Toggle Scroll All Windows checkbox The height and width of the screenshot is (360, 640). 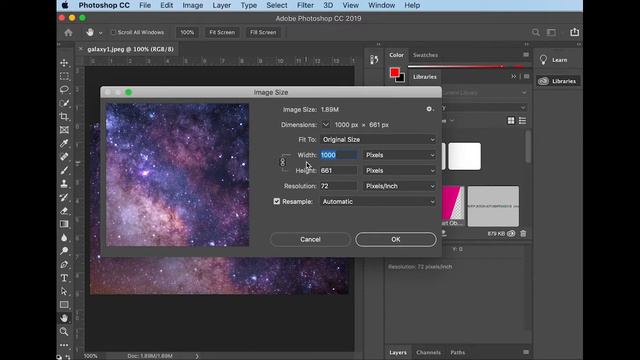point(114,32)
